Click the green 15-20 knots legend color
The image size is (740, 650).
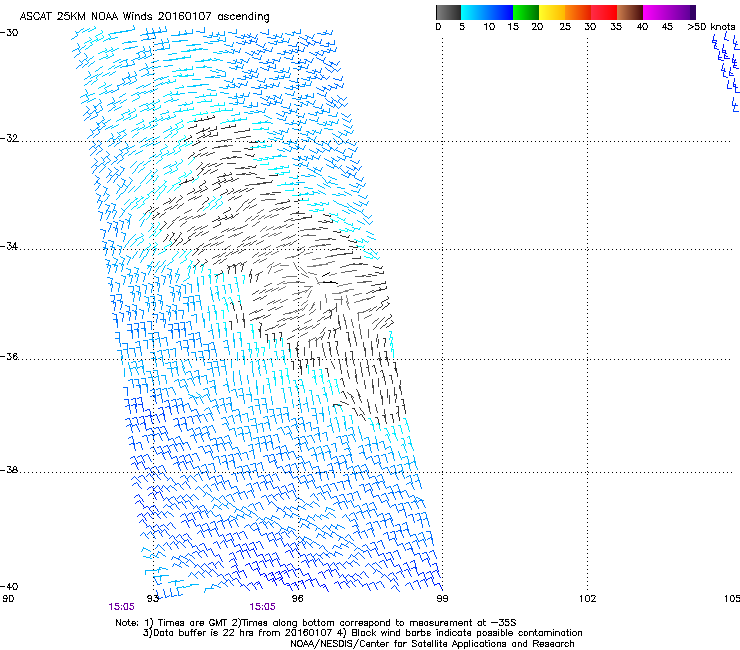click(526, 12)
